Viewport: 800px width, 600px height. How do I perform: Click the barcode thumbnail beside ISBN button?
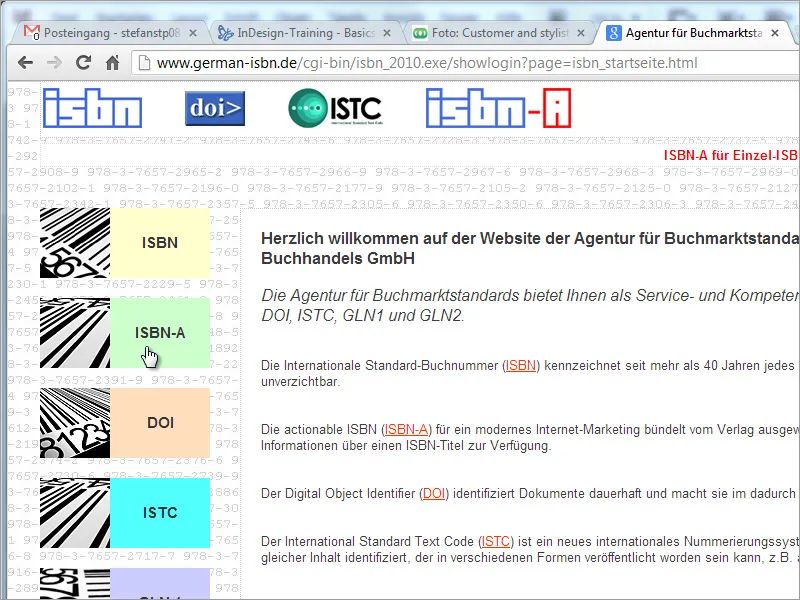[75, 243]
